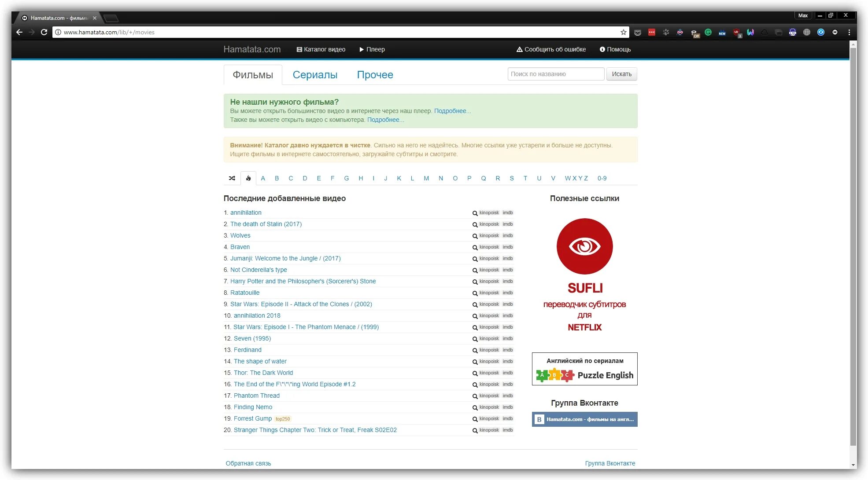This screenshot has height=480, width=868.
Task: Click the globe extension icon in toolbar
Action: pyautogui.click(x=807, y=32)
